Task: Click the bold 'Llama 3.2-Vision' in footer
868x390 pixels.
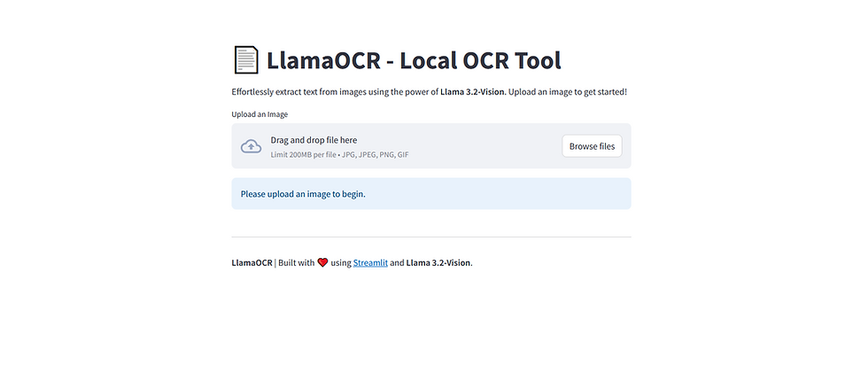Action: click(x=438, y=262)
